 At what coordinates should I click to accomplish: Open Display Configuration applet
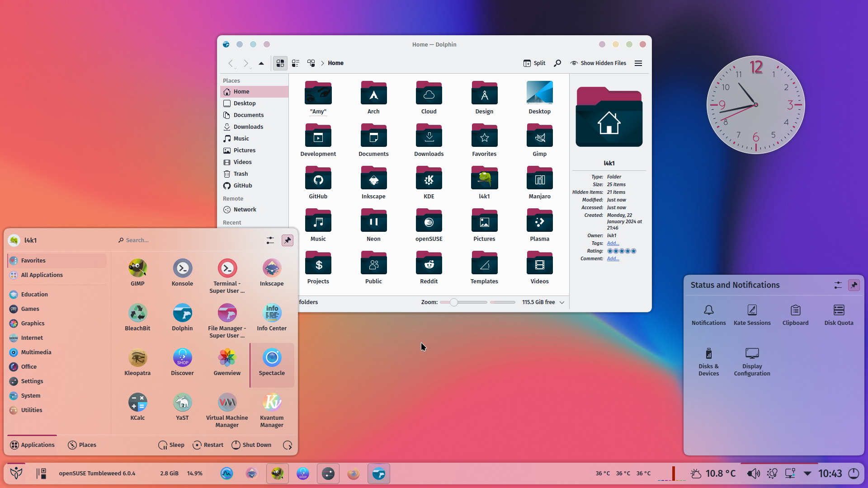[x=752, y=361]
